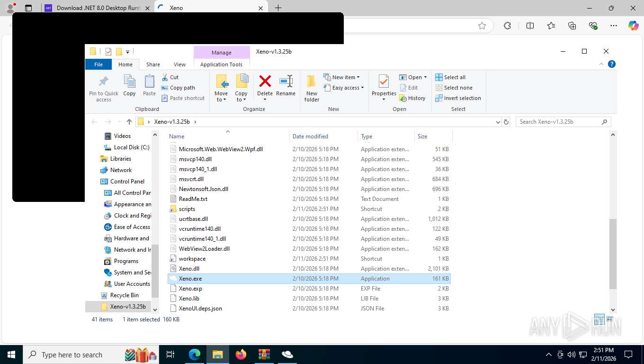
Task: Cut the selected file
Action: (x=170, y=77)
